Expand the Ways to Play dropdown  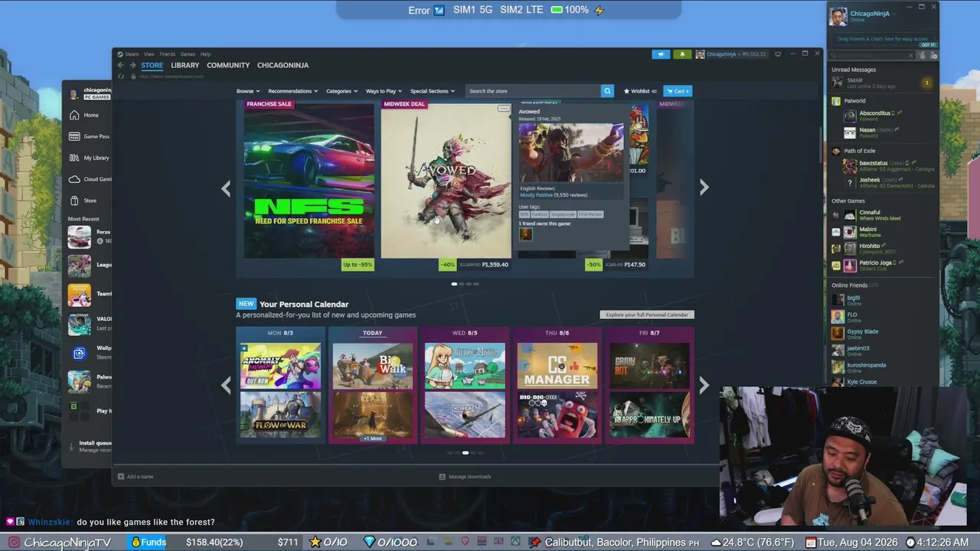coord(384,91)
